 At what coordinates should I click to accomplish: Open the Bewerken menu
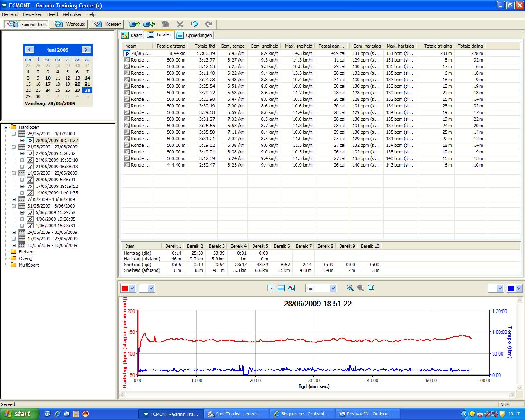click(x=33, y=14)
